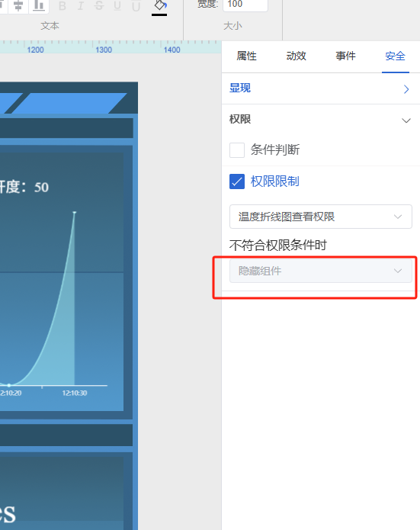Toggle the overline U icon
Image resolution: width=420 pixels, height=530 pixels.
tap(136, 6)
